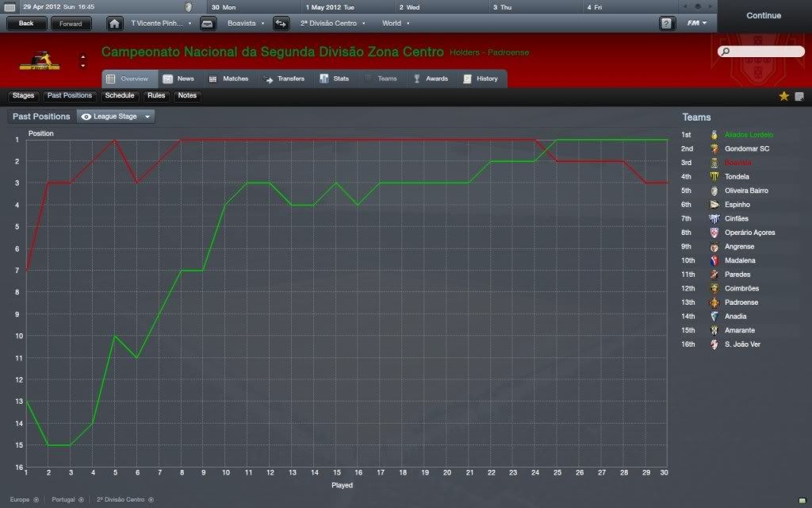
Task: Click the competition swap arrows icon
Action: tap(281, 23)
